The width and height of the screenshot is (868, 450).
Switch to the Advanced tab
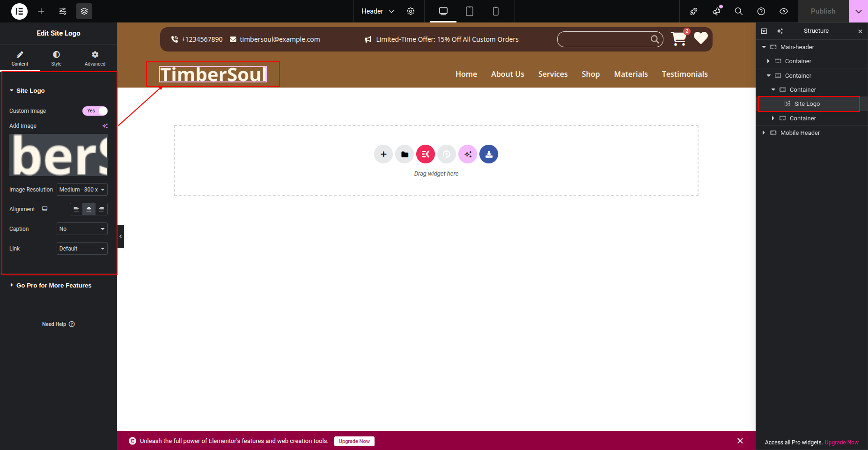click(x=95, y=59)
